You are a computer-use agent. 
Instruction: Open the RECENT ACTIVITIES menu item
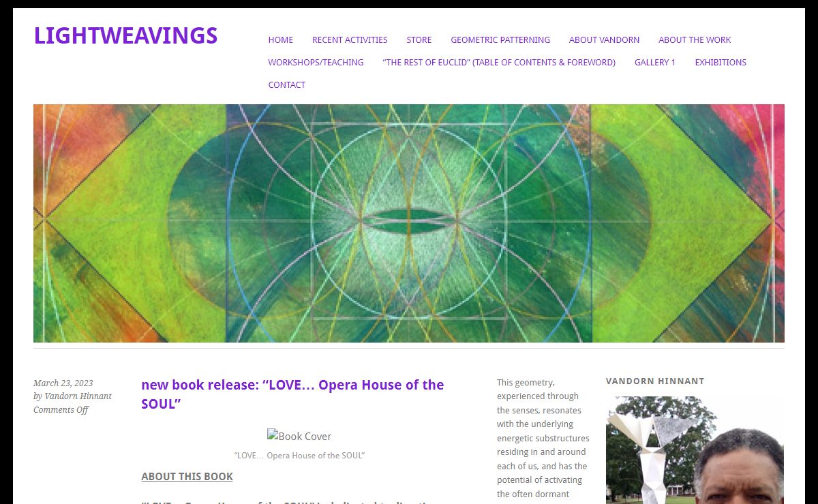tap(350, 40)
